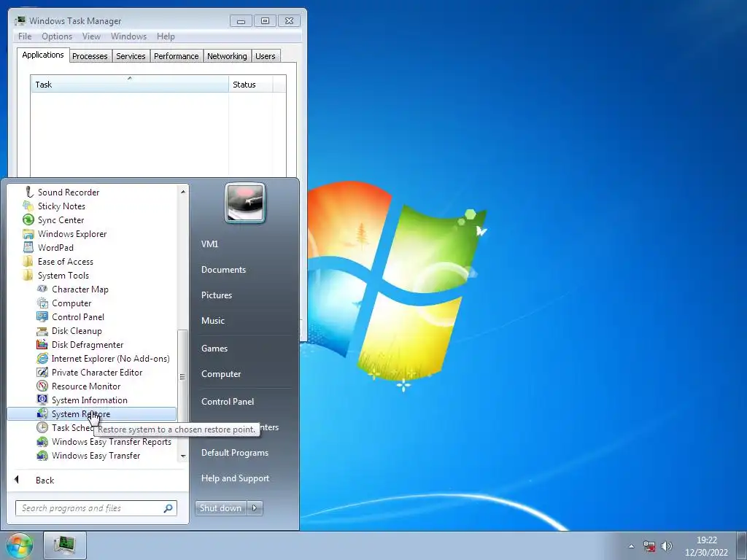The height and width of the screenshot is (560, 747).
Task: Click the network tray icon
Action: 649,546
